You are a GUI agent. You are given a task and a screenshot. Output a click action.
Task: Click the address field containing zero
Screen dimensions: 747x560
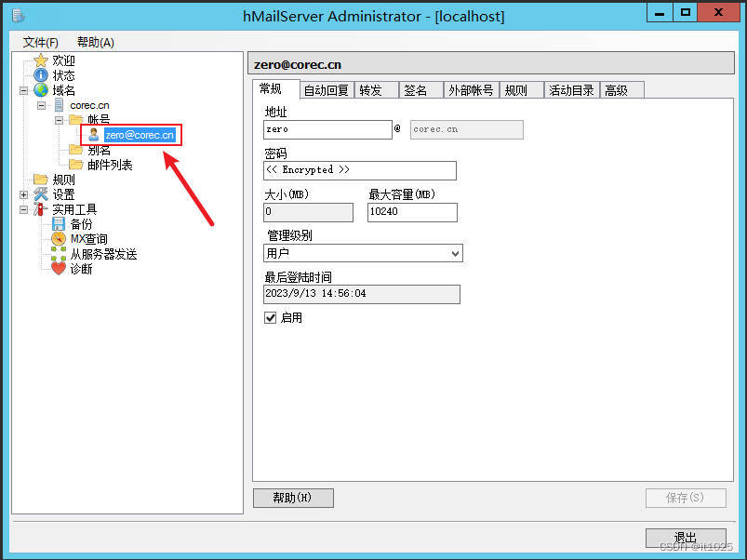(327, 129)
